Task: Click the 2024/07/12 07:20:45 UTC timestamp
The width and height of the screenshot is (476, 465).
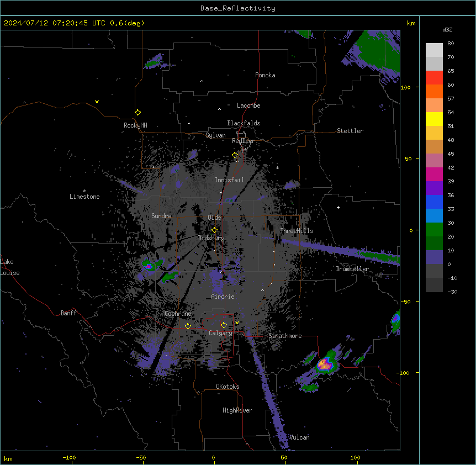Action: pos(74,23)
